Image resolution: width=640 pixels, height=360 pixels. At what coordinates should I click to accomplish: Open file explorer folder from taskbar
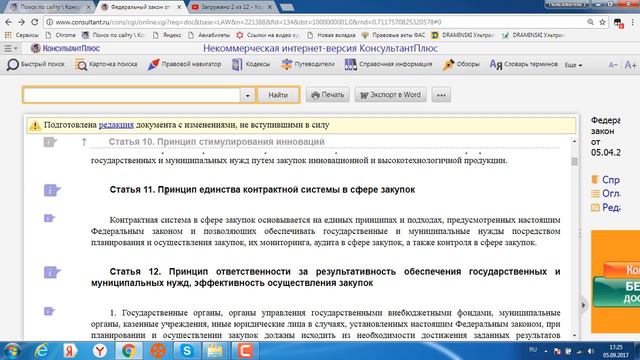[215, 351]
